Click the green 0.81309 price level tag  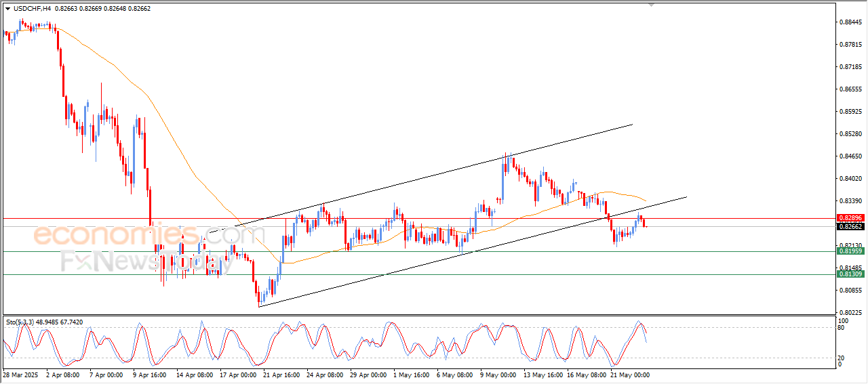point(850,274)
